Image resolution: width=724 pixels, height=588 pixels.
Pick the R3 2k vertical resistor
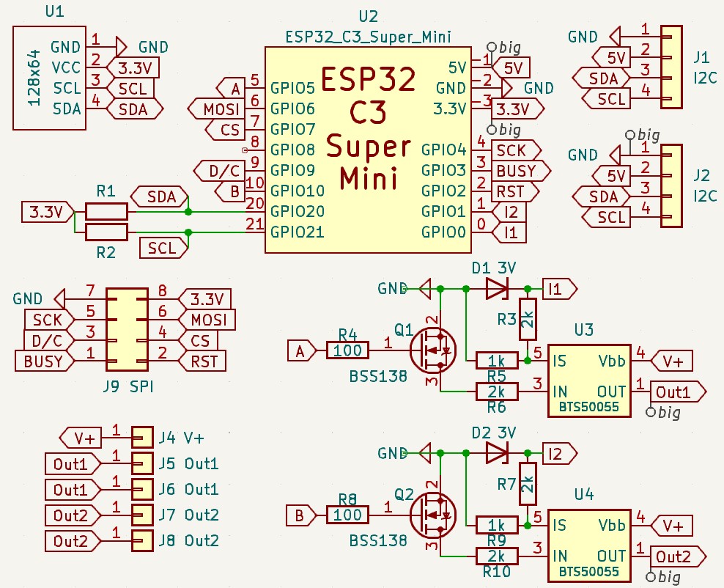(528, 319)
